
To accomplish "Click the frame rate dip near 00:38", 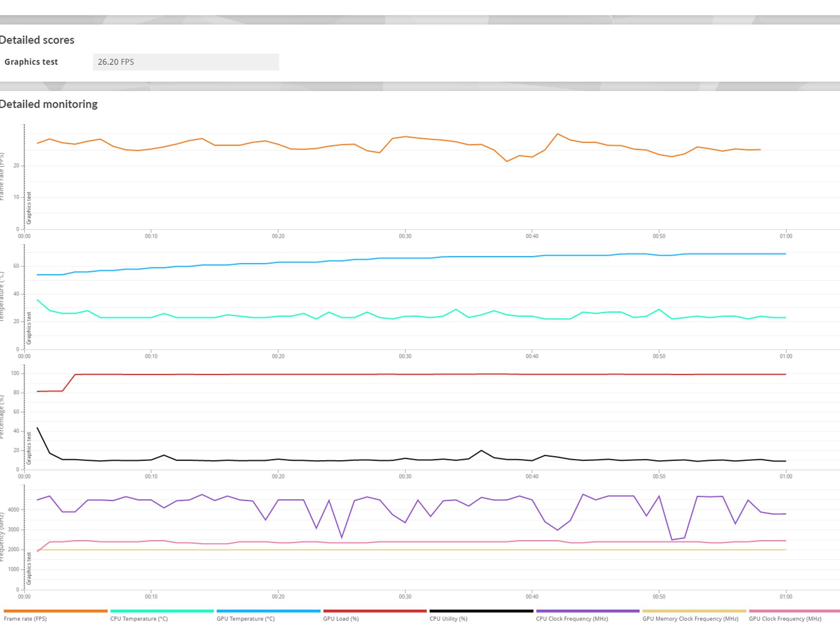I will tap(507, 161).
